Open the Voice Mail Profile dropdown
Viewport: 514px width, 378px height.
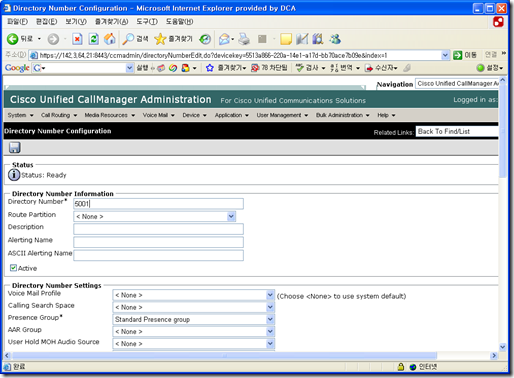[x=194, y=295]
